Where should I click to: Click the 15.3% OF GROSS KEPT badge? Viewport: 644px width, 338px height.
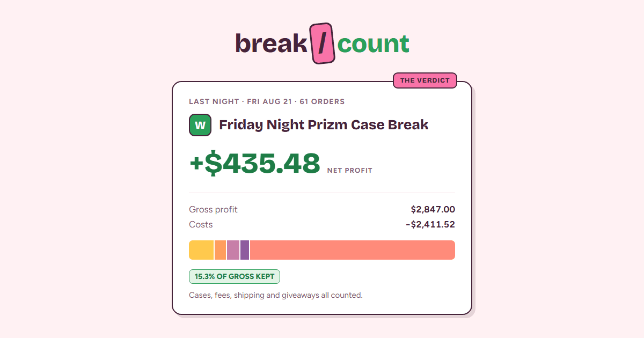[x=235, y=277]
